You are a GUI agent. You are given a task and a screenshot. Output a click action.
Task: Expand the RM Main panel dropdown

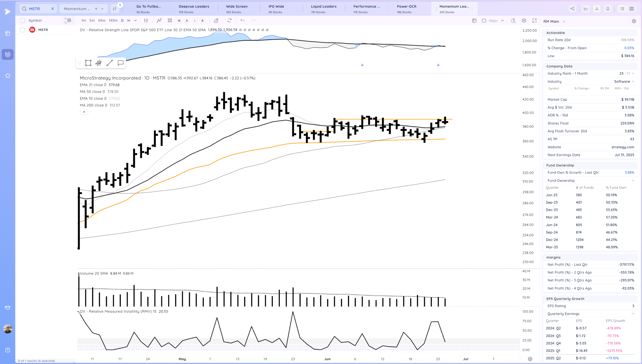(x=564, y=22)
